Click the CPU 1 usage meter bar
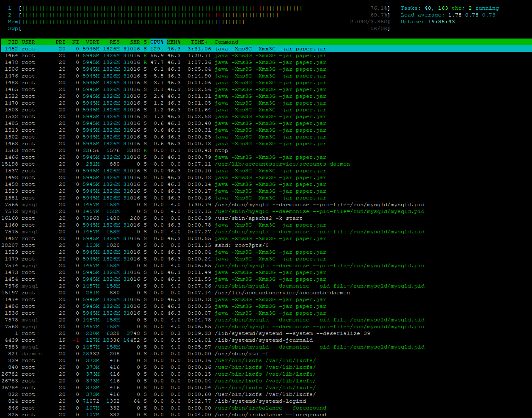This screenshot has width=532, height=418. point(161,8)
